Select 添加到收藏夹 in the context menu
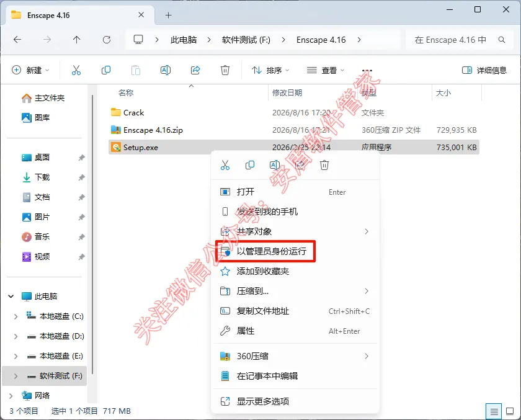521x420 pixels. point(295,271)
